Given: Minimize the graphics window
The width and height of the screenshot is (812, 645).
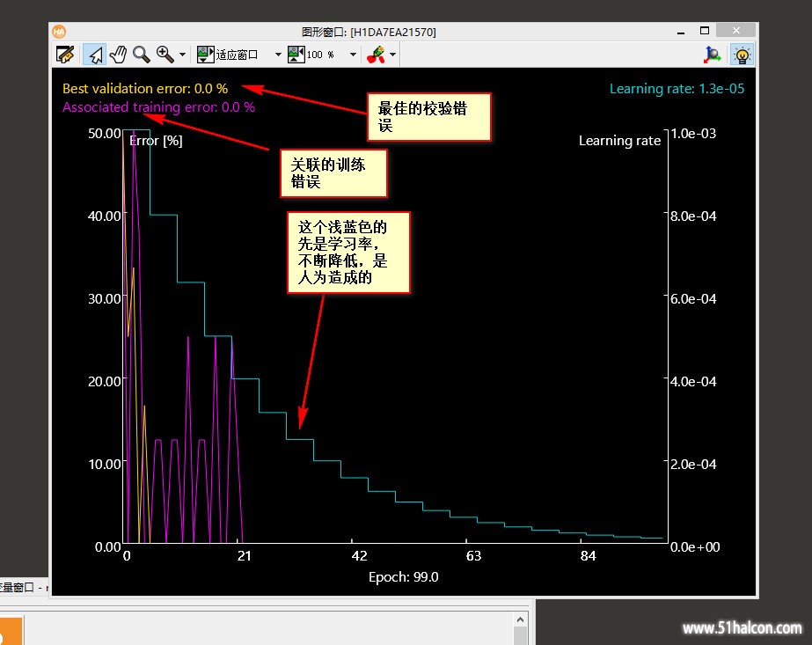Looking at the screenshot, I should 681,32.
